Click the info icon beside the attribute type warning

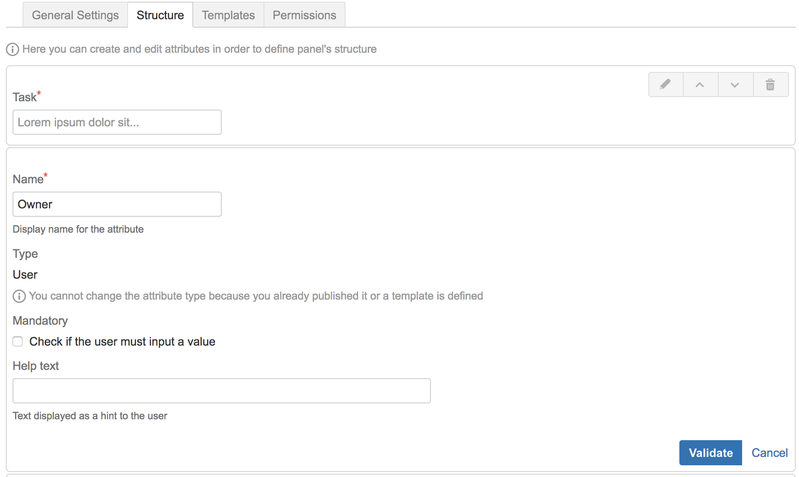tap(19, 296)
